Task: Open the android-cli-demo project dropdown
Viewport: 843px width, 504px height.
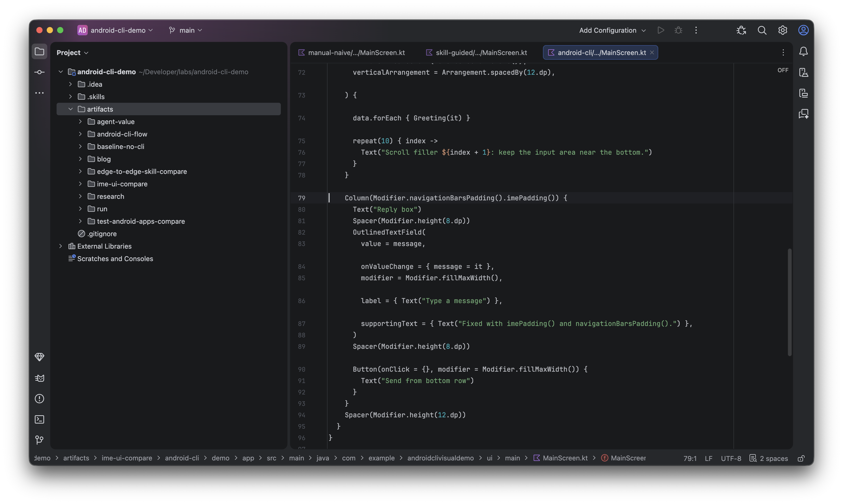Action: click(115, 30)
